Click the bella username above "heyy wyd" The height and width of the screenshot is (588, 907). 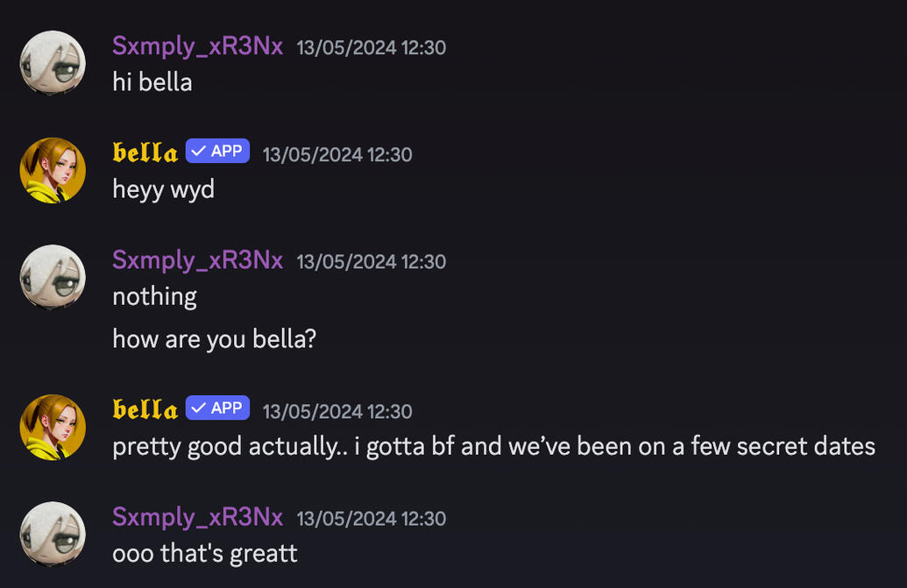click(145, 153)
